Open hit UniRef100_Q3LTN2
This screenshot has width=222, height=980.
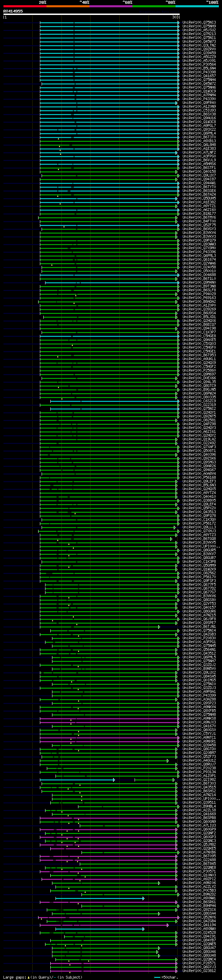(199, 45)
